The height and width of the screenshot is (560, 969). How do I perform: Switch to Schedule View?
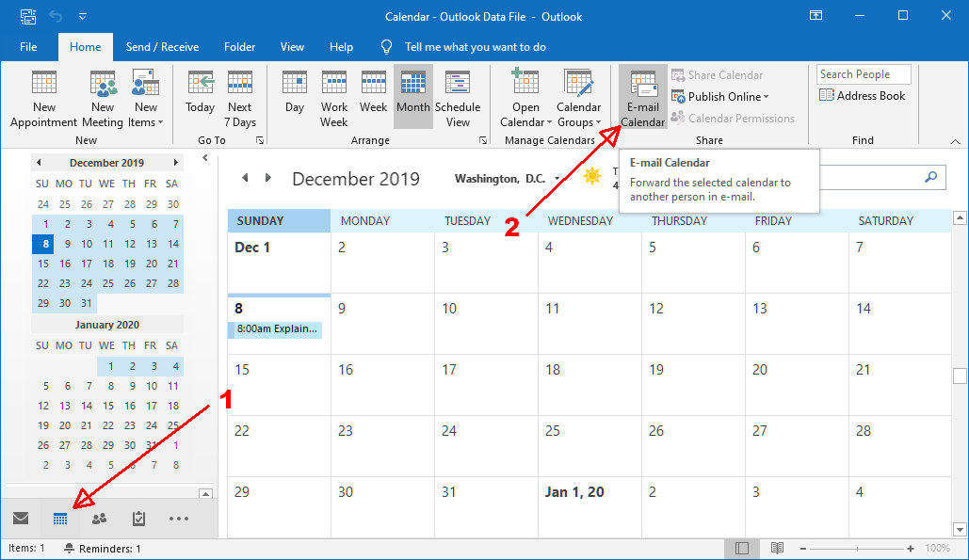[x=458, y=99]
